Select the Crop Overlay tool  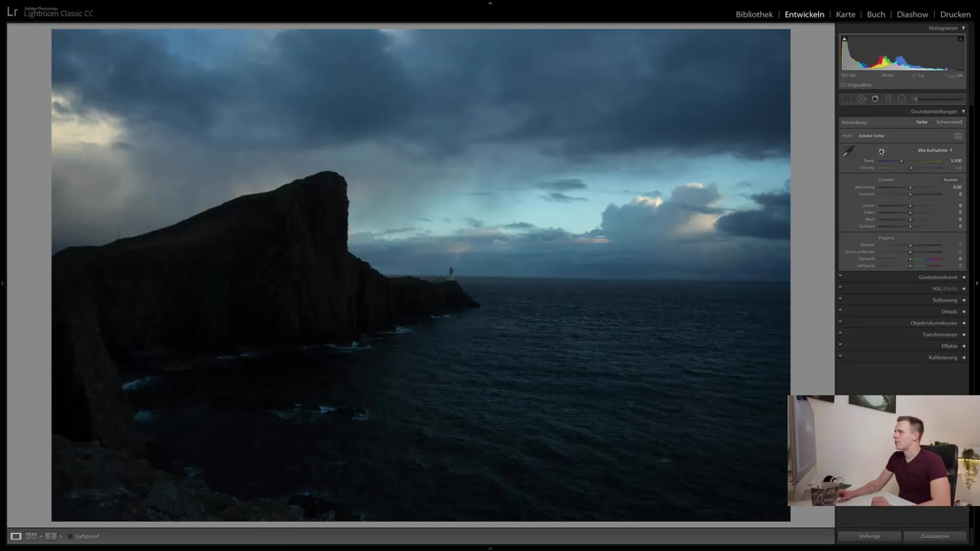tap(847, 99)
